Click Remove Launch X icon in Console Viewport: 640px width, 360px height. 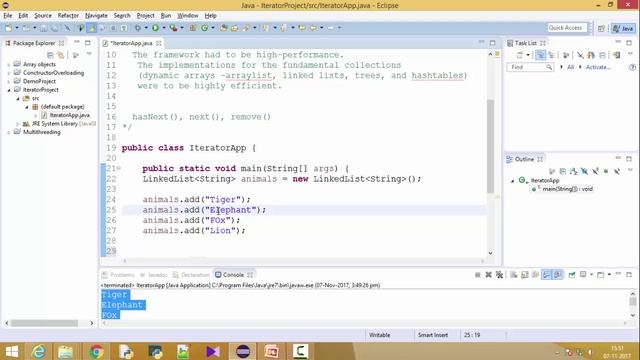click(488, 275)
